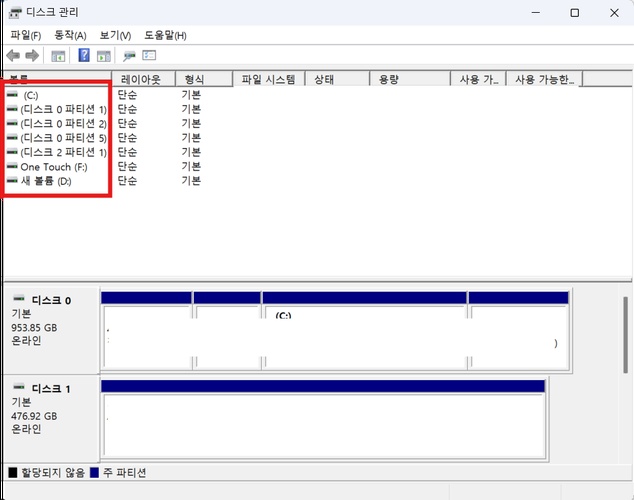Click the checklist settings toolbar icon

pos(149,55)
